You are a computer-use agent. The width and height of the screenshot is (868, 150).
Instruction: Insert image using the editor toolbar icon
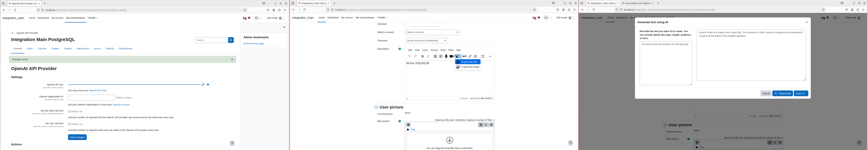tap(435, 56)
